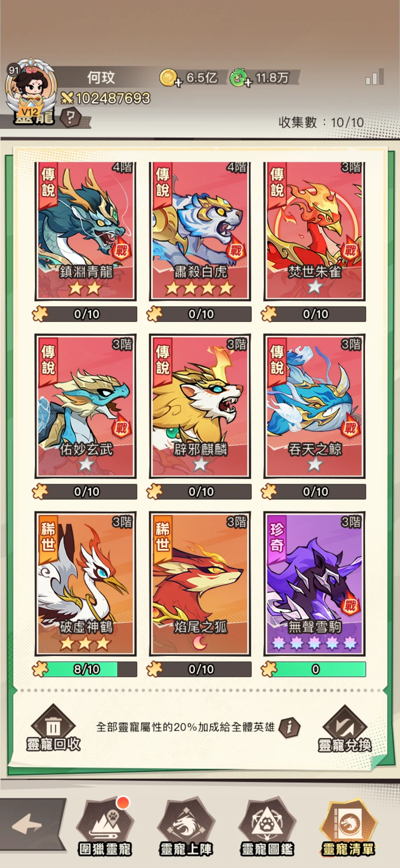Select the 鎮淵青龍 pet card

85,231
